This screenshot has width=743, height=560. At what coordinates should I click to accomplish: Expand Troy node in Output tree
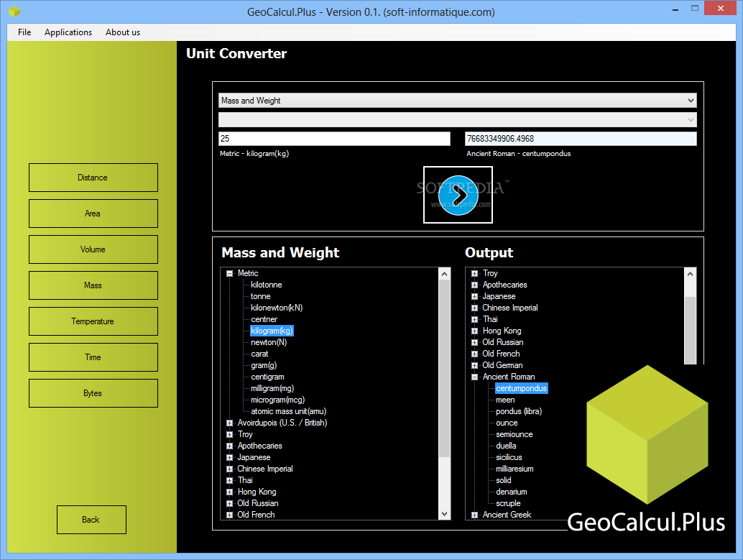tap(474, 274)
